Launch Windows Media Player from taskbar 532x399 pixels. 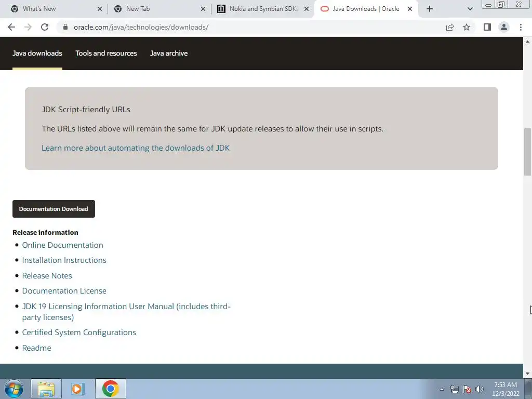pyautogui.click(x=78, y=389)
